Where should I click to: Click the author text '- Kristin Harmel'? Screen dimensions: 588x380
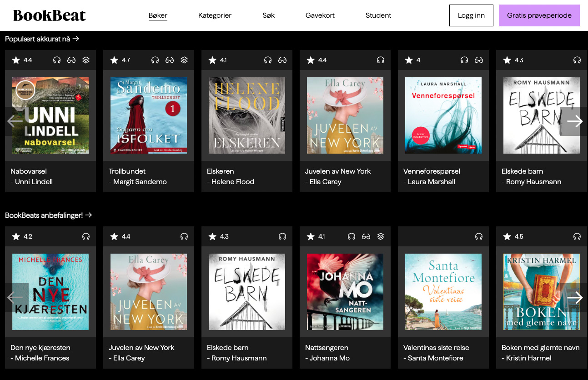click(527, 358)
